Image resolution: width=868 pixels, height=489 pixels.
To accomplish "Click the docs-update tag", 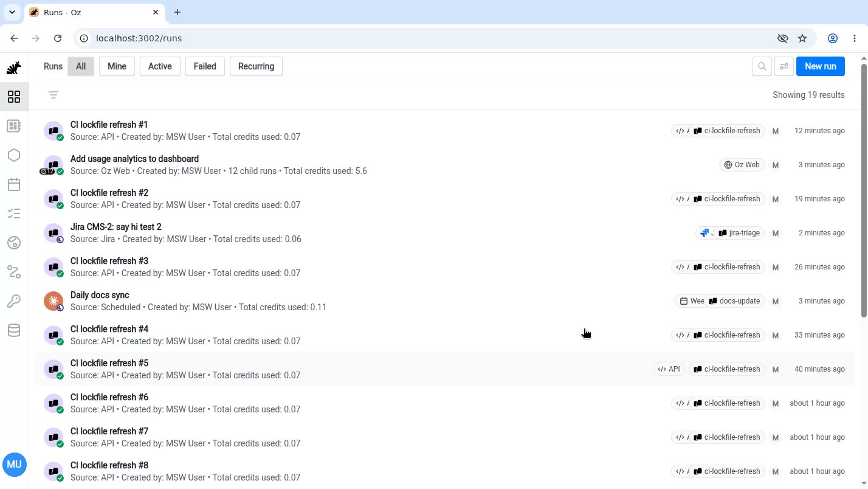I will 735,301.
